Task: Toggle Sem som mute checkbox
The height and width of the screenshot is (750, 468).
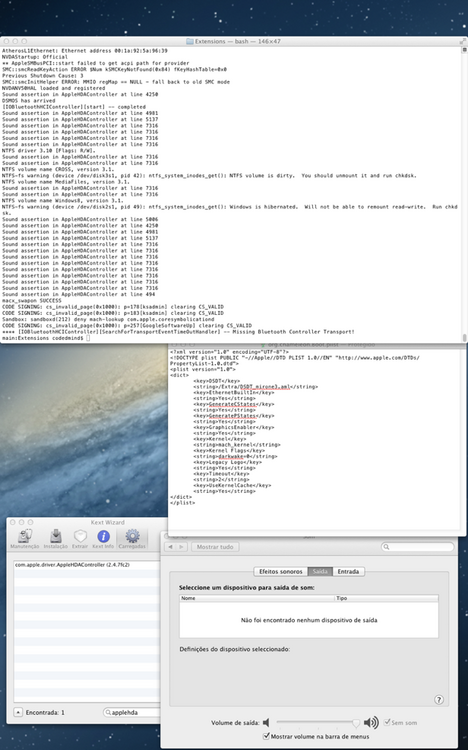Action: 387,722
